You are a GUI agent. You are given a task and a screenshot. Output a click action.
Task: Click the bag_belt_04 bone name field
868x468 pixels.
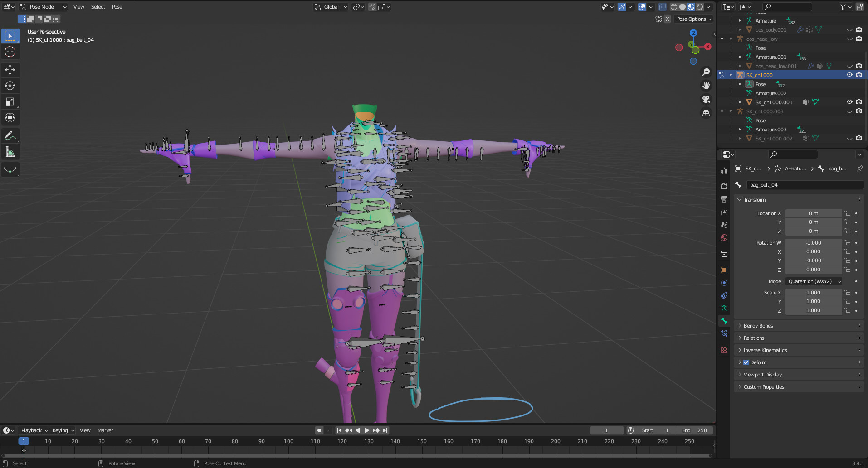[x=804, y=185]
